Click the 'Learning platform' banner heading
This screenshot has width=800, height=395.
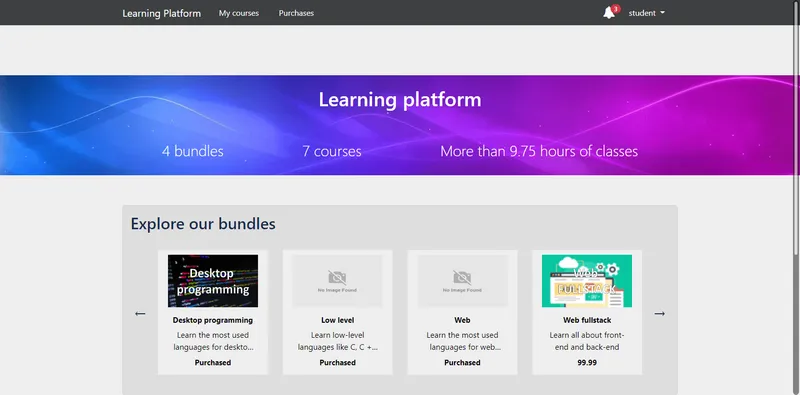tap(400, 100)
